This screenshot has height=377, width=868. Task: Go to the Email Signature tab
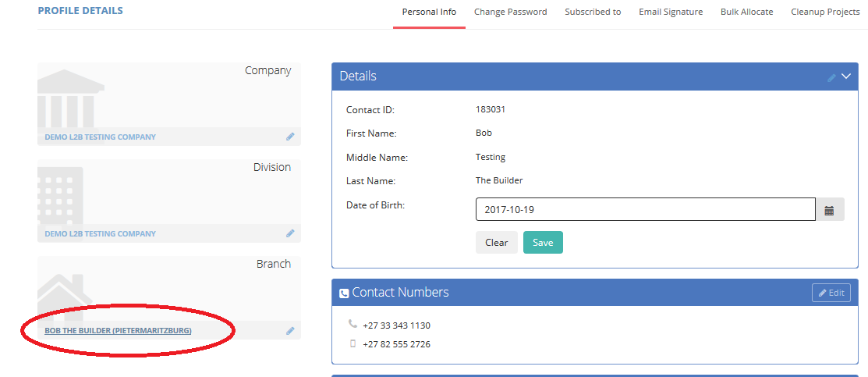[x=671, y=12]
